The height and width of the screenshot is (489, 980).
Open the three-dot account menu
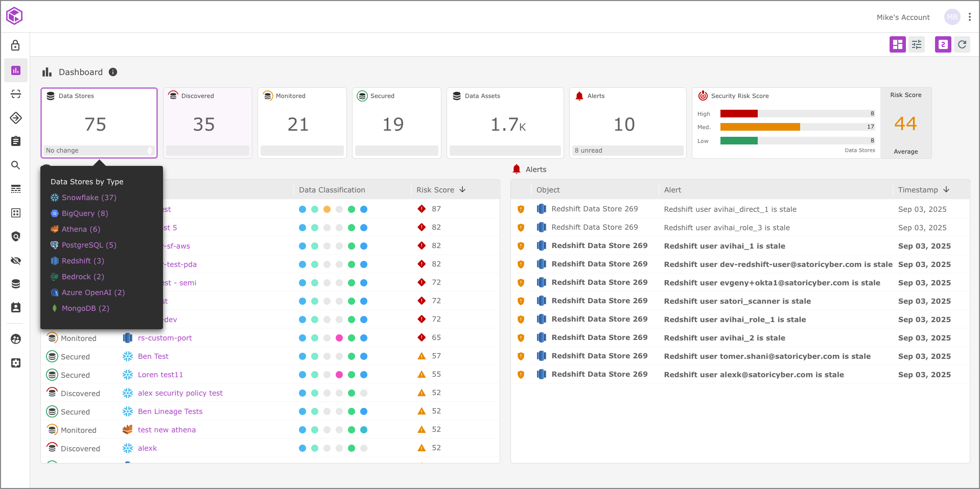point(970,17)
